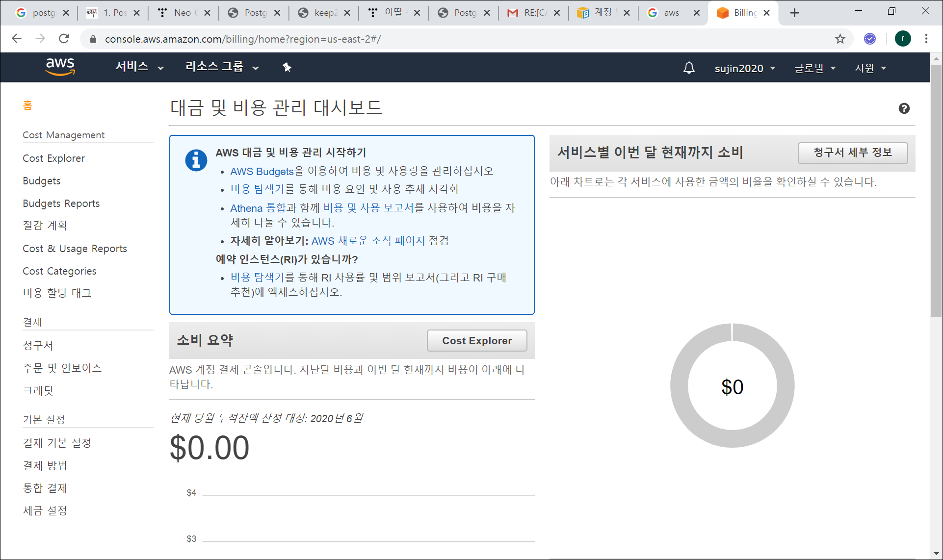Follow the 비용 탐색기 link under 예약 인스턴스

tap(258, 278)
